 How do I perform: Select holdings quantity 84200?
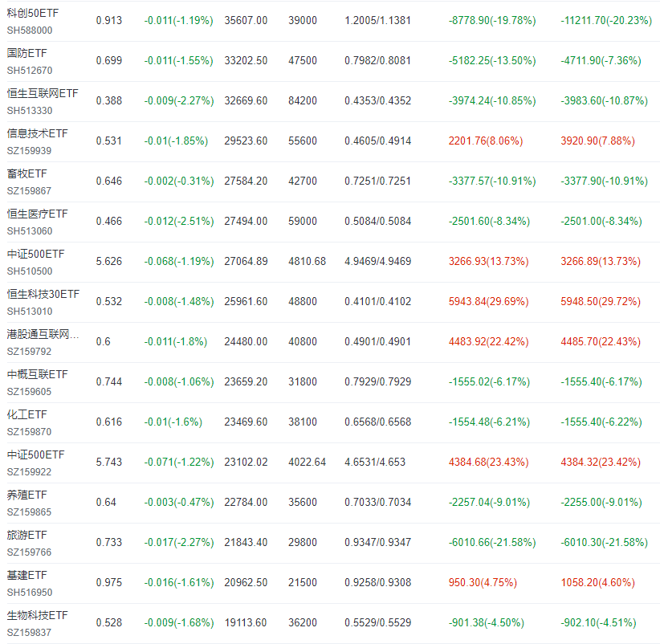[303, 100]
